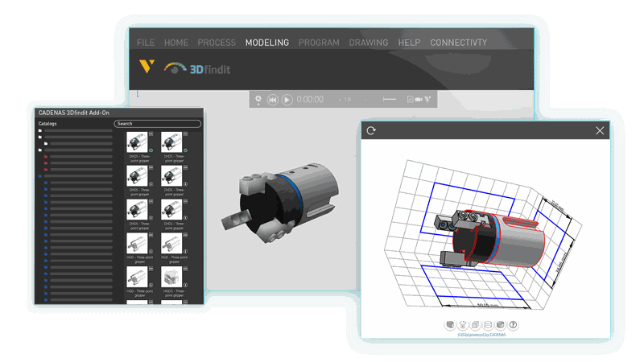Open help question mark icon in preview
The height and width of the screenshot is (362, 644).
(513, 325)
